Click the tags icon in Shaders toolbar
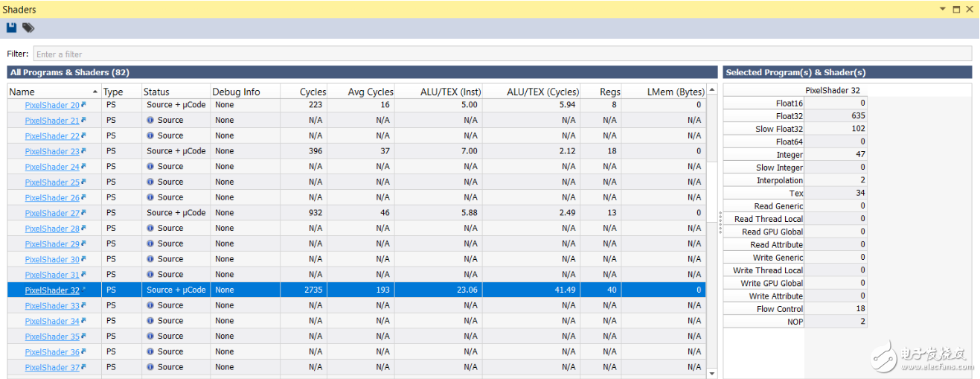 [28, 28]
